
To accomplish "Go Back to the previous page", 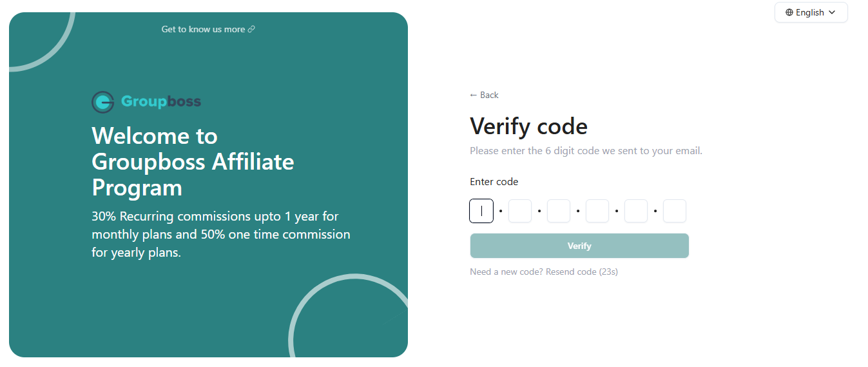I will [489, 95].
